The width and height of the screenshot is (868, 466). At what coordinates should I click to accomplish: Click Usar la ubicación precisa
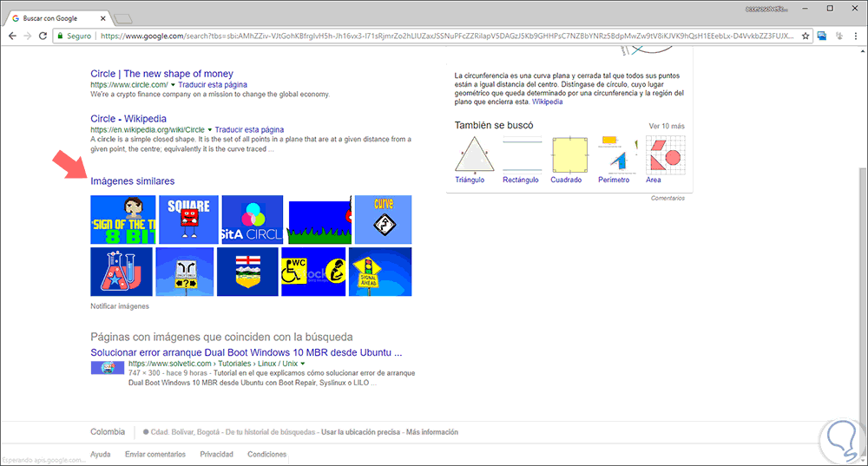click(x=360, y=432)
